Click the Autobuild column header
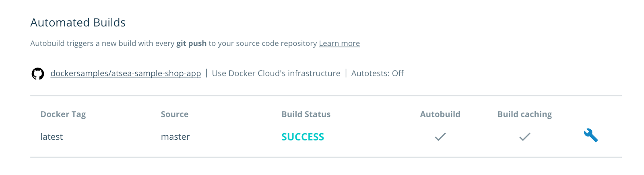Viewport: 644px width, 175px height. pos(440,114)
